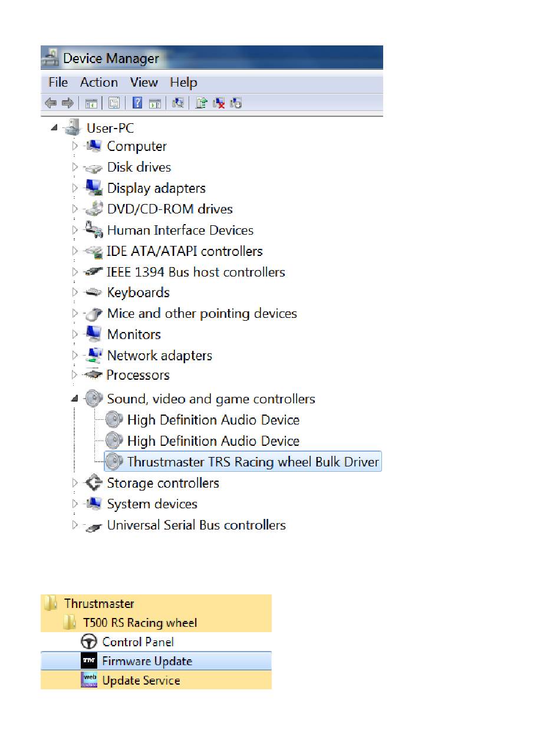The width and height of the screenshot is (560, 743).
Task: Click Scan for hardware changes toolbar icon
Action: tap(177, 103)
